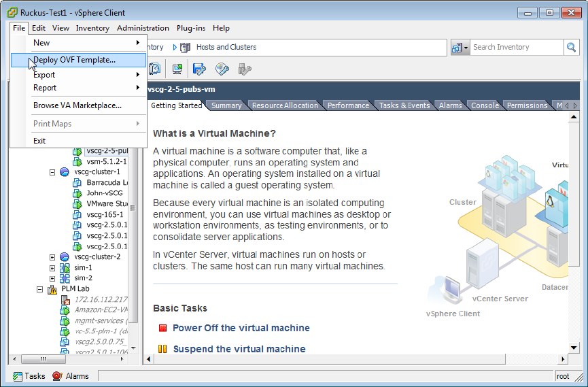The width and height of the screenshot is (588, 387).
Task: Click the floppy drive connect toolbar icon
Action: point(199,69)
